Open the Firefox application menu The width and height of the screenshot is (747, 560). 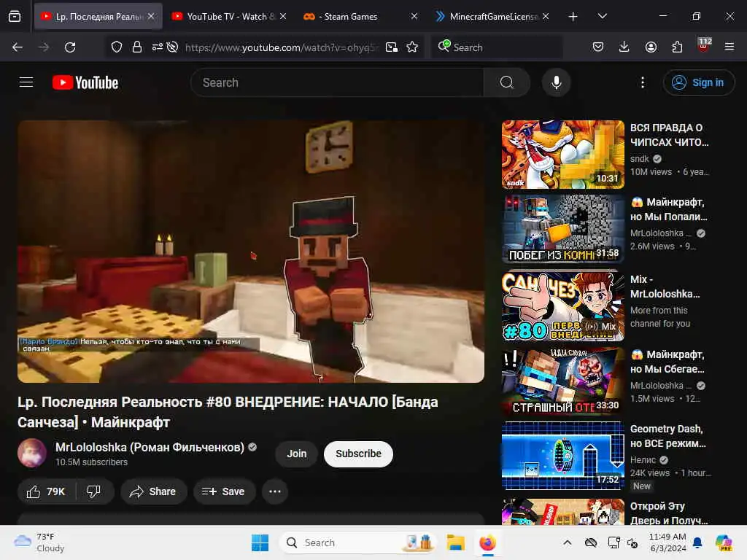(729, 47)
